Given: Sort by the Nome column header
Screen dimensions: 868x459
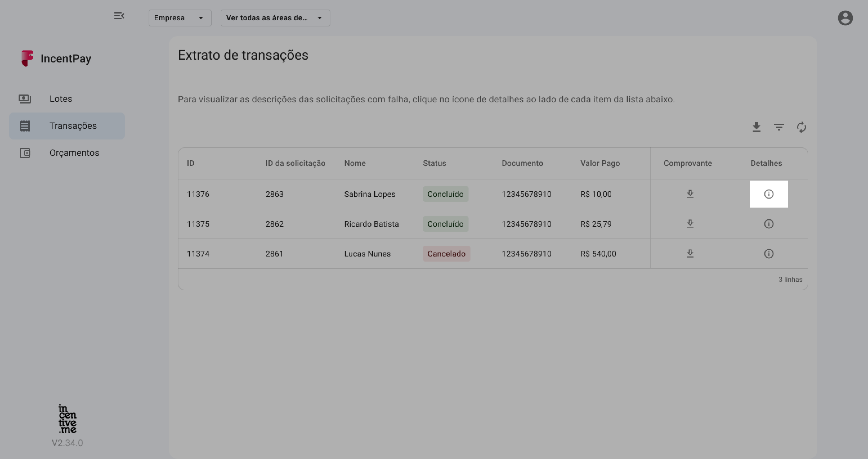Looking at the screenshot, I should [355, 163].
